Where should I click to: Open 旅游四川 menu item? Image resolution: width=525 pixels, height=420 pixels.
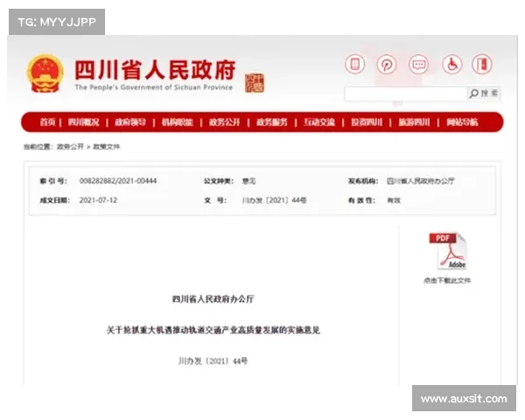(414, 122)
